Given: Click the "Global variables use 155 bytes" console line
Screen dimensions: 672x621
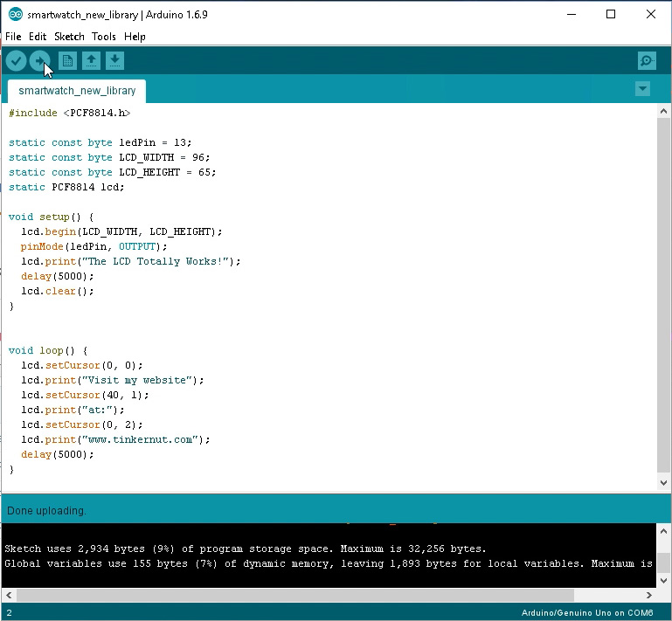Looking at the screenshot, I should click(x=329, y=563).
